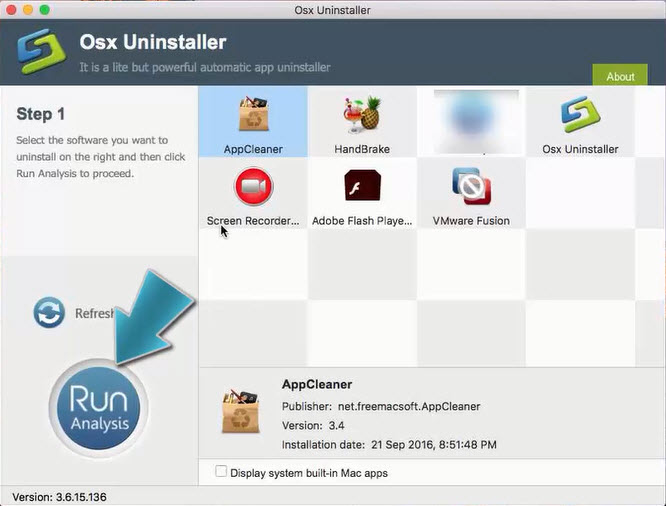Click the HandBrake label under its icon
The width and height of the screenshot is (666, 506).
click(x=362, y=149)
